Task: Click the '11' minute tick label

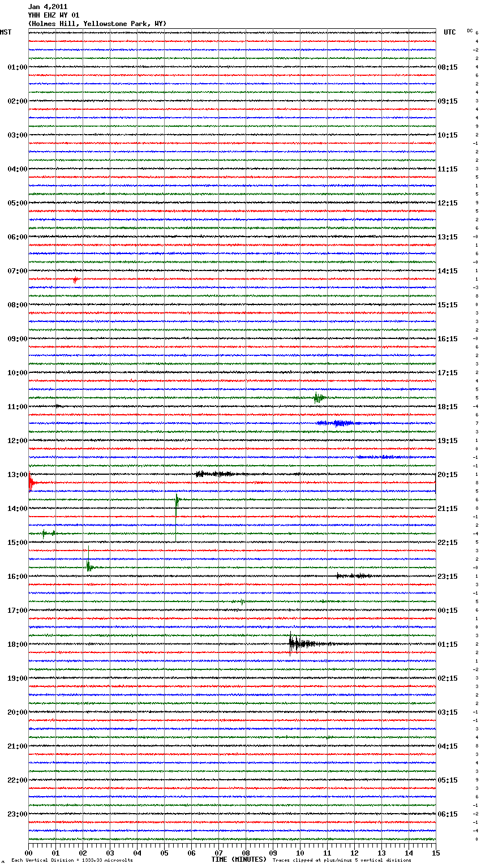Action: (x=327, y=853)
